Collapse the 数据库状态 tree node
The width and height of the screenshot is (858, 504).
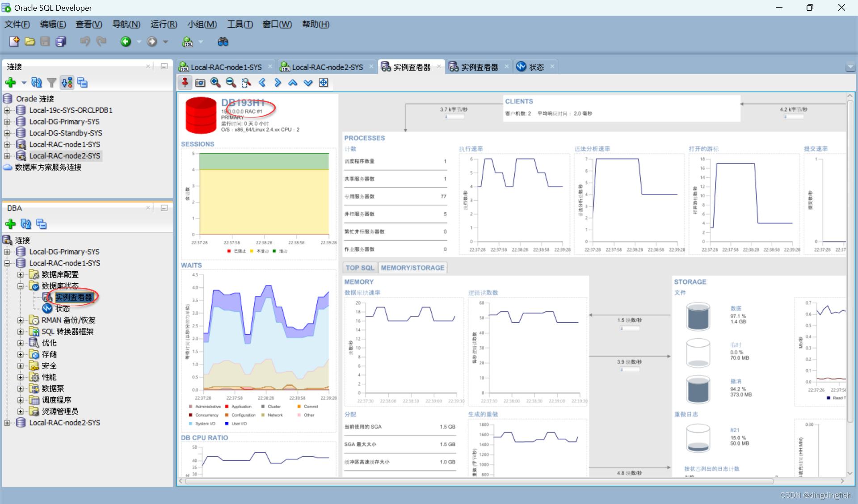tap(21, 286)
